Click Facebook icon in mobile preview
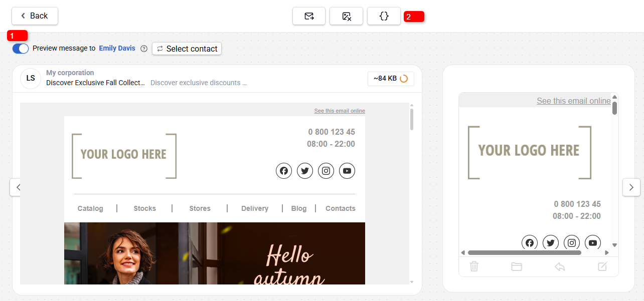Viewport: 644px width, 301px height. coord(530,242)
